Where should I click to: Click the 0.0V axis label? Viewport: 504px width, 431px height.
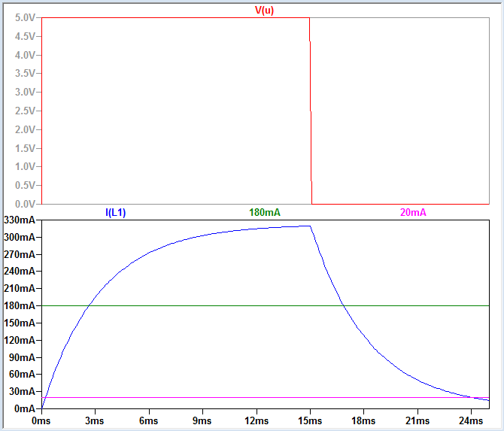(25, 204)
